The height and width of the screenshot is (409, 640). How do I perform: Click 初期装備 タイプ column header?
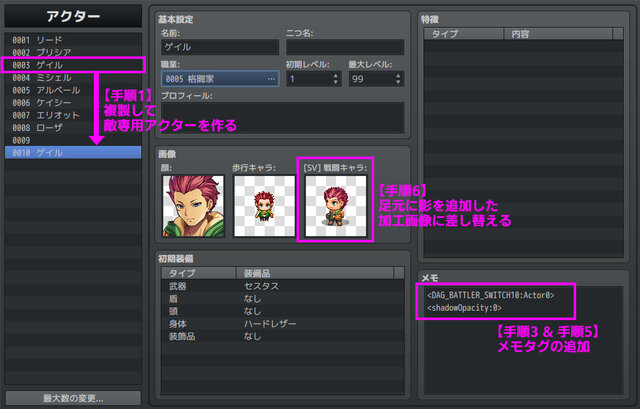pos(199,273)
